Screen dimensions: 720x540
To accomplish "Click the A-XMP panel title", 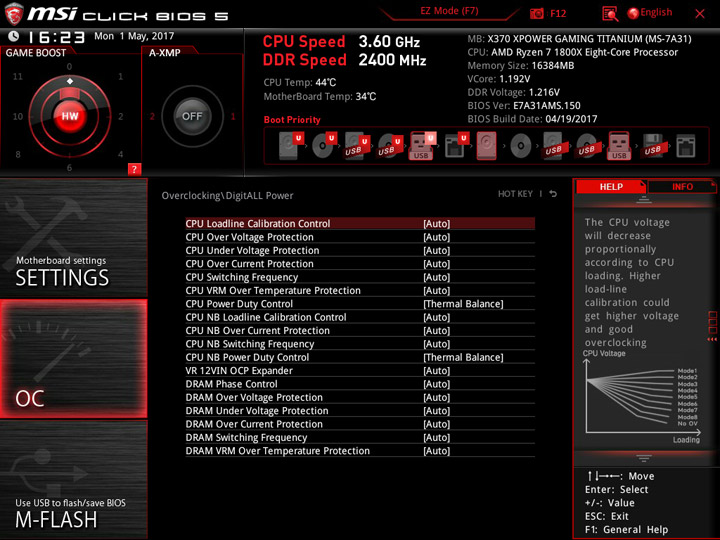I will point(165,53).
